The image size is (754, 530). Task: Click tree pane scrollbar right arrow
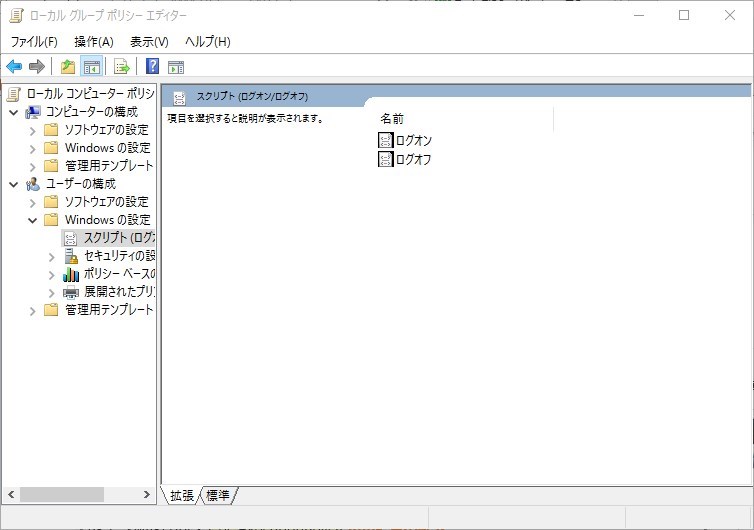click(147, 494)
